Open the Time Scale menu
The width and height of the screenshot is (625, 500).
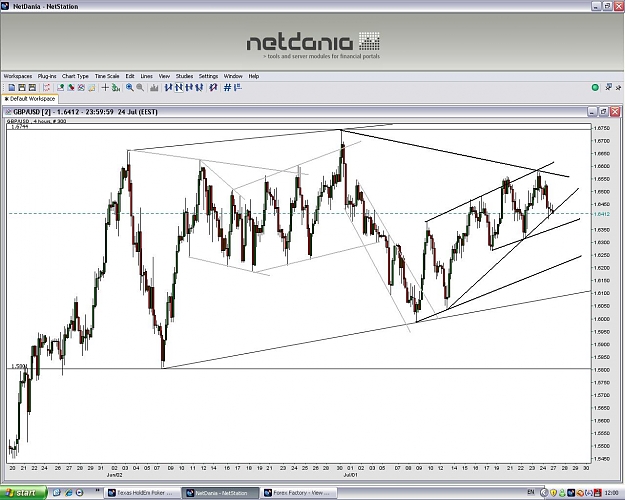coord(107,76)
